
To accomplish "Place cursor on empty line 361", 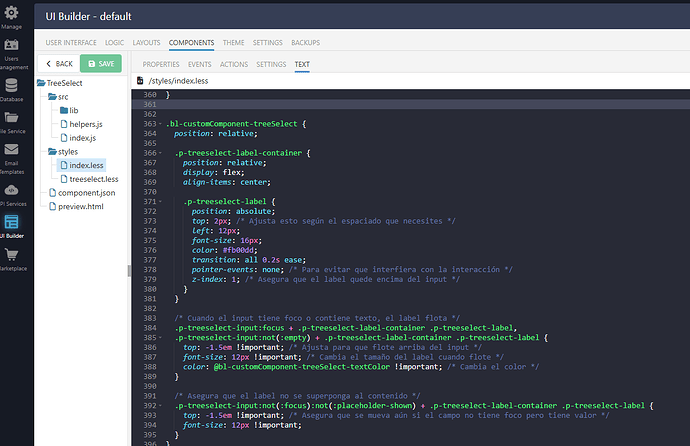I will (410, 104).
